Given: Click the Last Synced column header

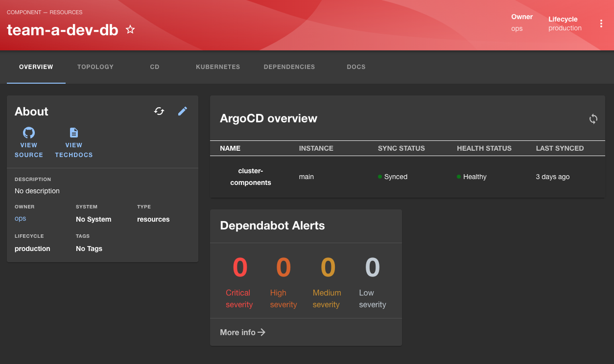Looking at the screenshot, I should (560, 148).
